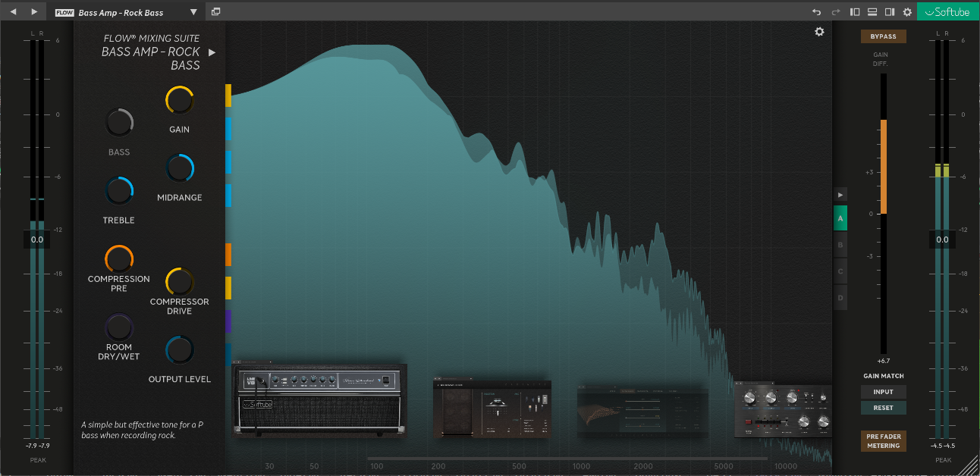This screenshot has width=980, height=476.
Task: Toggle PRE FADER METERING
Action: point(883,441)
